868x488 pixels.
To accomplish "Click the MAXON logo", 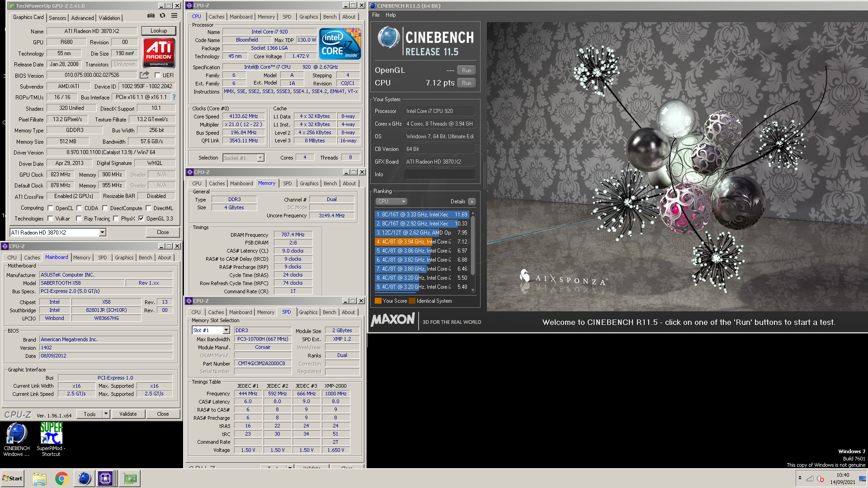I will coord(393,319).
